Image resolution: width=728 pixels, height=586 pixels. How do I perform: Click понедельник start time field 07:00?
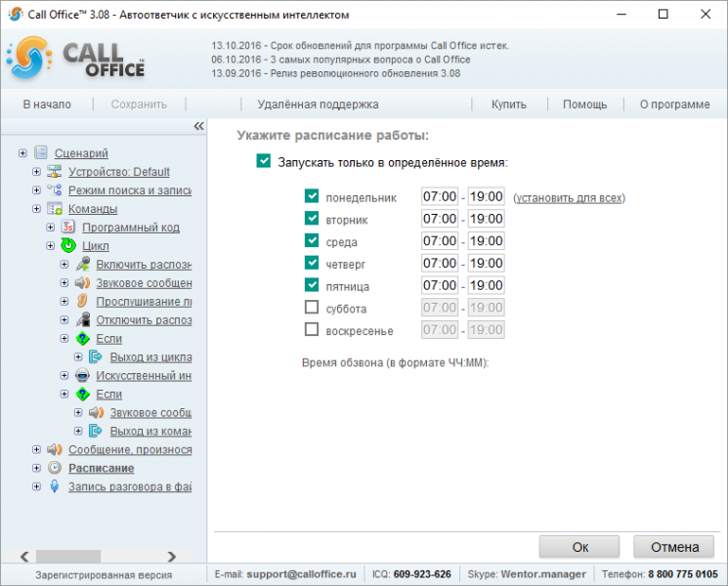point(440,196)
